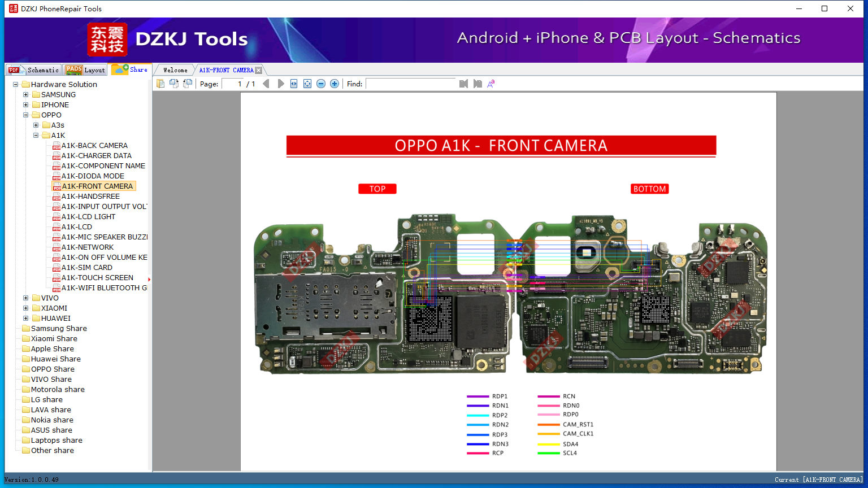Find the previous match icon
Image resolution: width=868 pixels, height=488 pixels.
[464, 84]
